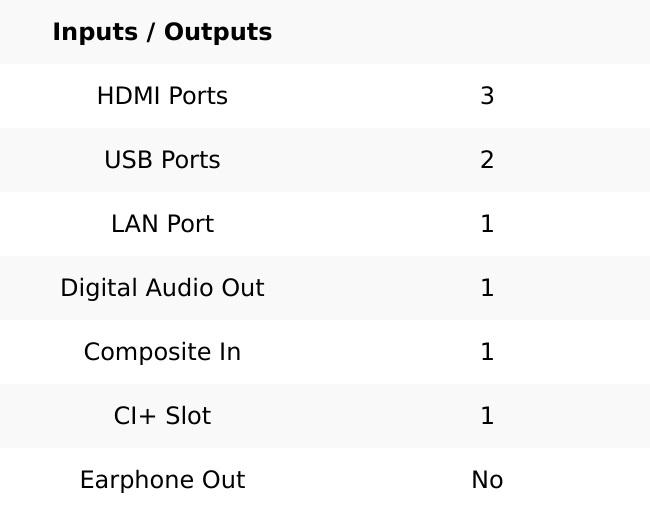Click the USB Ports count of 2
The width and height of the screenshot is (650, 512).
tap(487, 160)
